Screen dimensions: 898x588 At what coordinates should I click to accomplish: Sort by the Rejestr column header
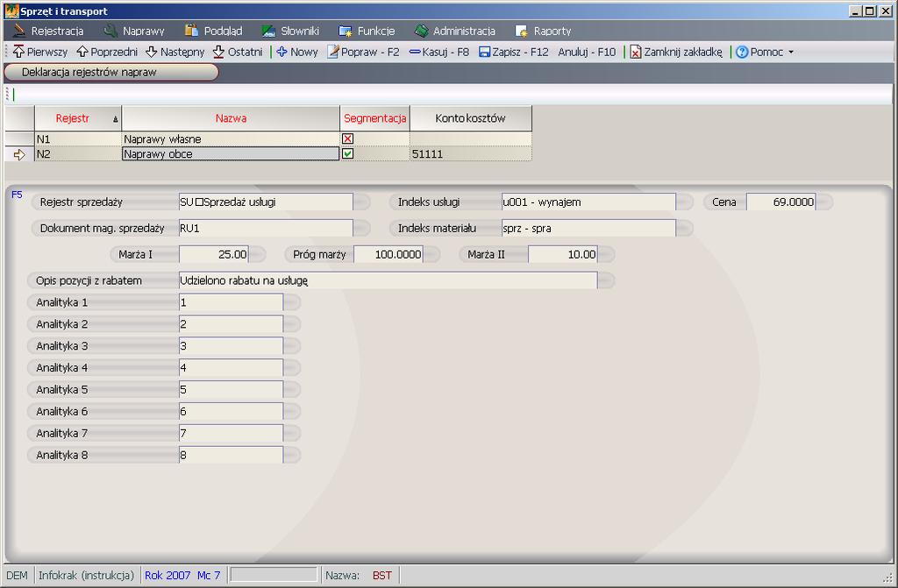[78, 118]
